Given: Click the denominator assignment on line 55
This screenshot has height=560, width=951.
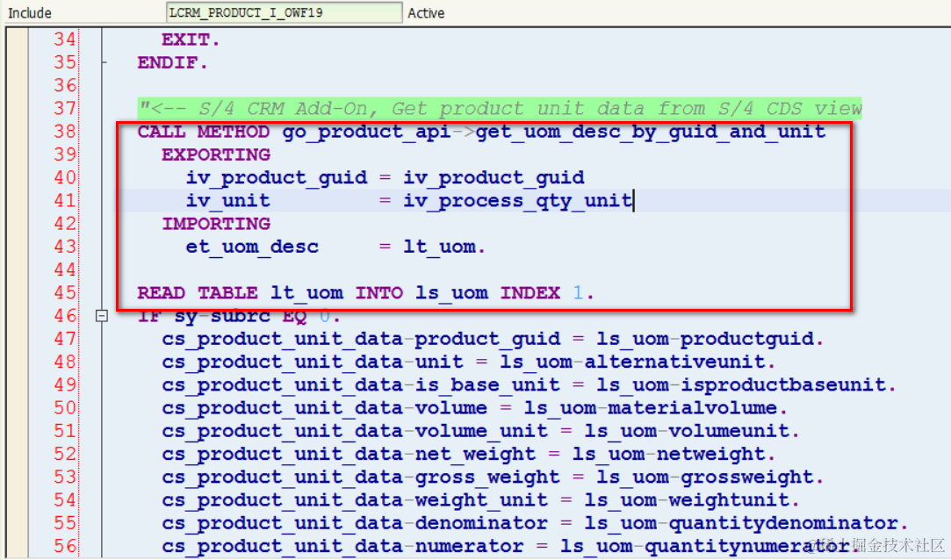Looking at the screenshot, I should point(535,523).
